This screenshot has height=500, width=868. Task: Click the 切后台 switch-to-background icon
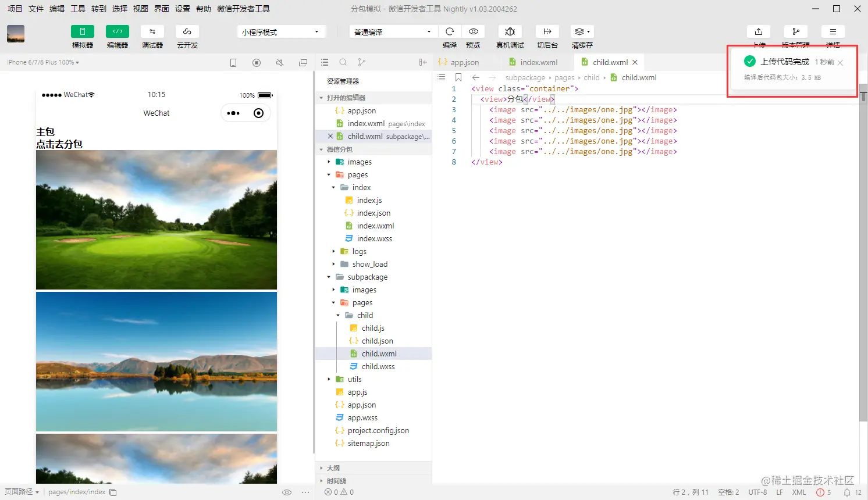[x=547, y=31]
